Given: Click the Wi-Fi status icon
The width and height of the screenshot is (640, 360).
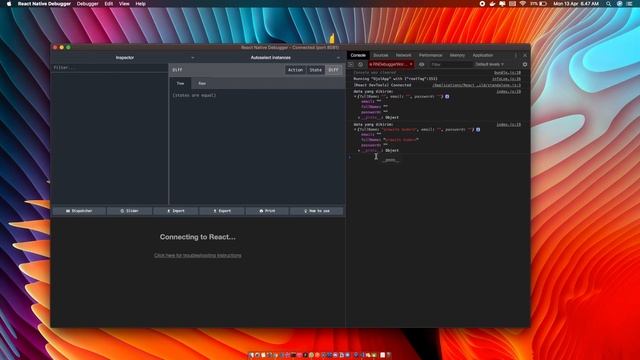Looking at the screenshot, I should (522, 4).
